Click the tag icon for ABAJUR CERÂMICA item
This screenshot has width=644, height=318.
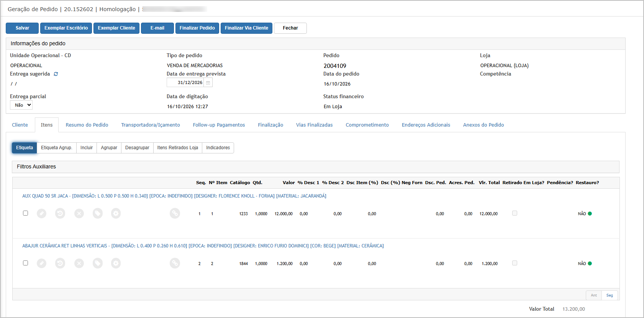(98, 263)
